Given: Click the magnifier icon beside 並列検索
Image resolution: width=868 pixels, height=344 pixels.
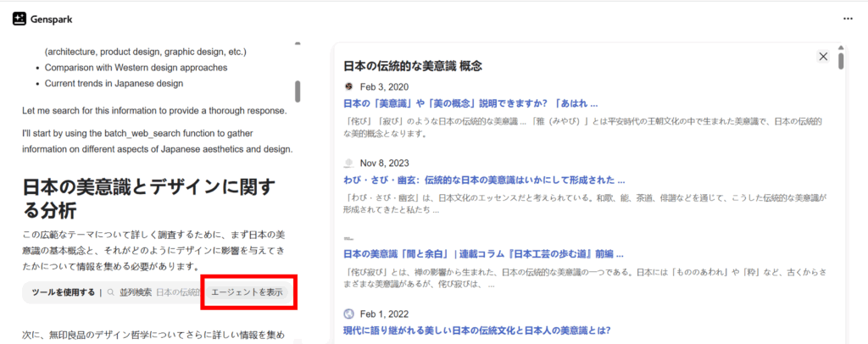Looking at the screenshot, I should click(x=110, y=292).
